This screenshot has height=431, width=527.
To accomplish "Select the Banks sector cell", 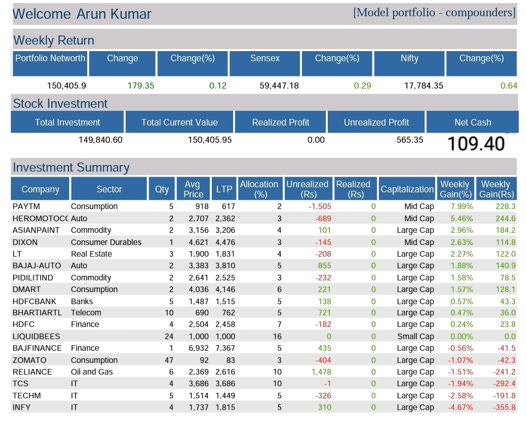I will (x=82, y=301).
